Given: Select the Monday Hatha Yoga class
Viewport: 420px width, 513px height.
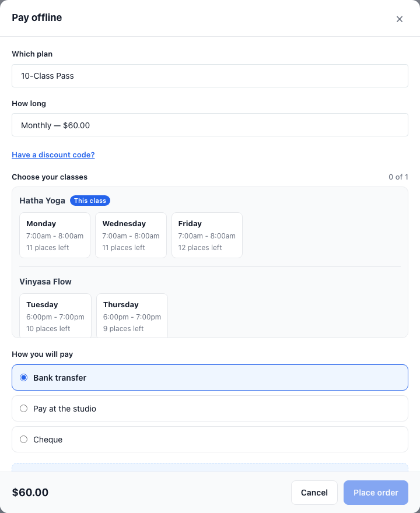Looking at the screenshot, I should (55, 236).
